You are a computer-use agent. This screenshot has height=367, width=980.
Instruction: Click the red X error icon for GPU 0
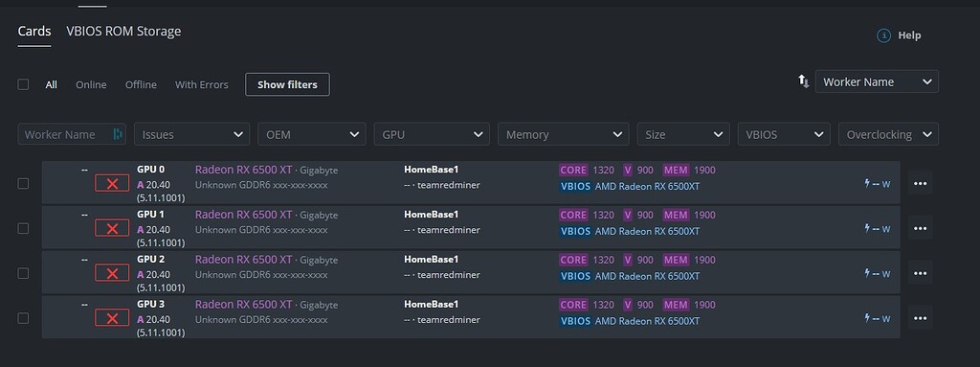coord(112,184)
